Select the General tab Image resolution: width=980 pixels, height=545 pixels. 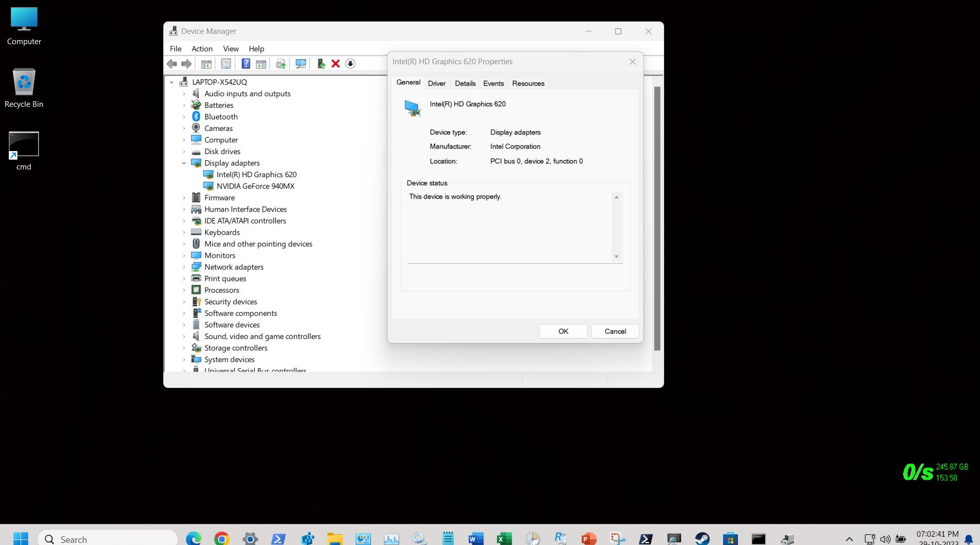pos(409,82)
